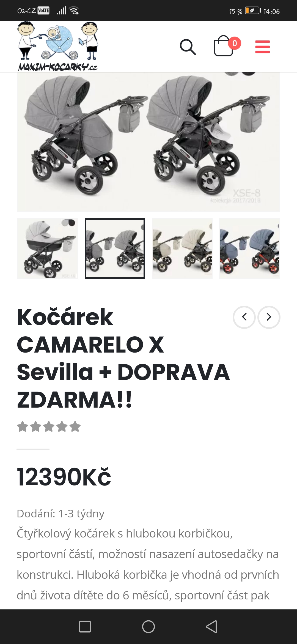This screenshot has width=297, height=644.
Task: Select the beige stroller thumbnail
Action: [182, 249]
